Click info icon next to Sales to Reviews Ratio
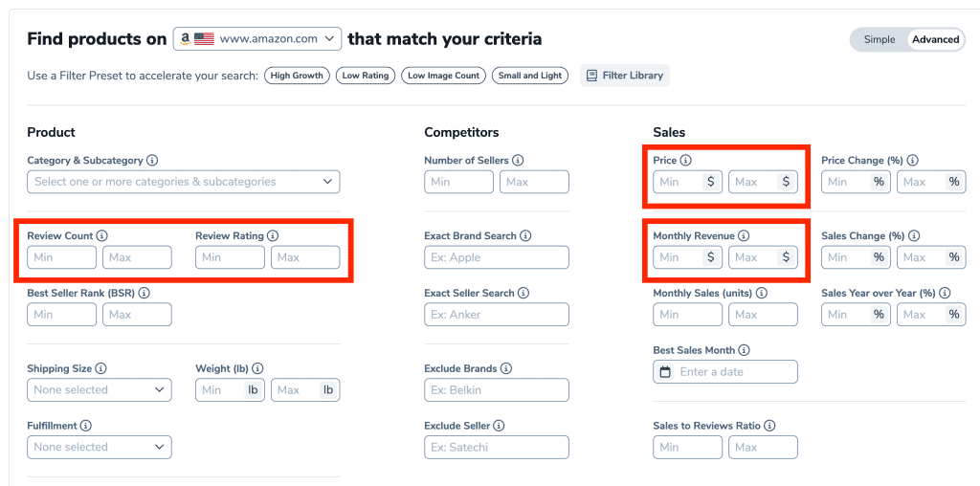Screen dimensions: 980x486 [x=770, y=426]
